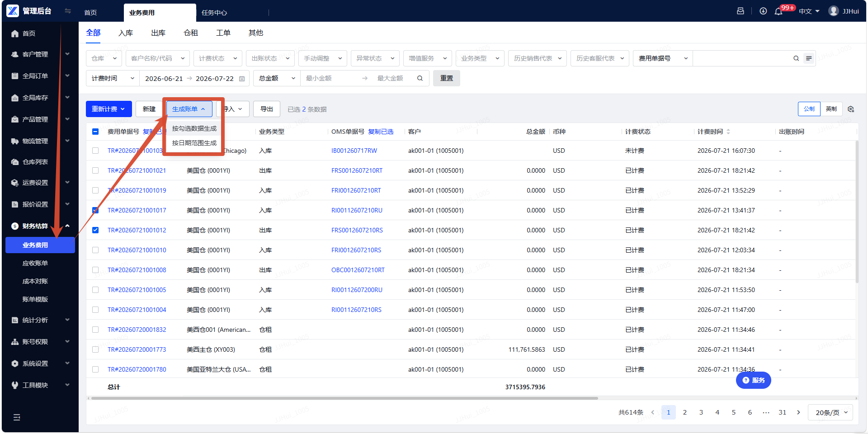Check the row TR#20260721001008 checkbox

(x=95, y=270)
